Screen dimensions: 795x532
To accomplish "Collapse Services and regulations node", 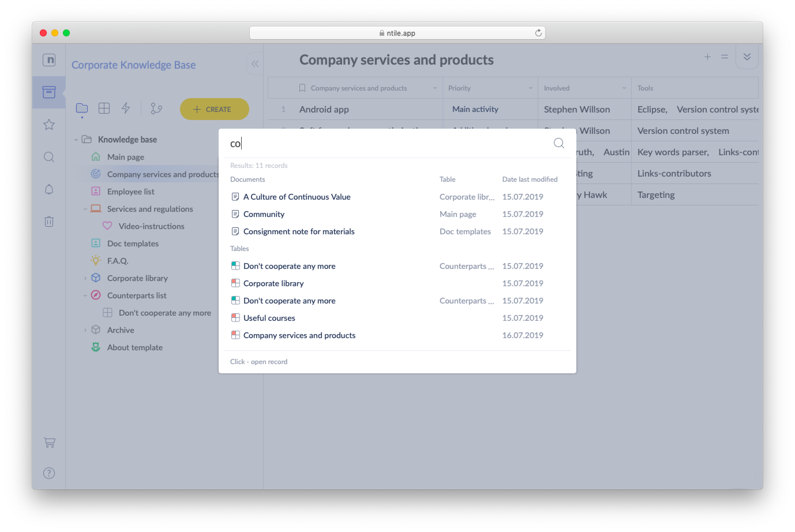I will tap(85, 209).
